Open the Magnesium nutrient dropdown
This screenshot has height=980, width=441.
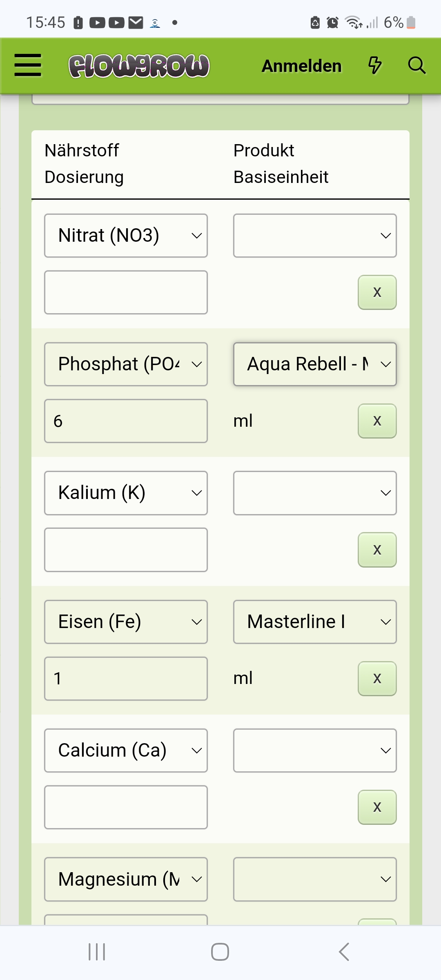126,879
